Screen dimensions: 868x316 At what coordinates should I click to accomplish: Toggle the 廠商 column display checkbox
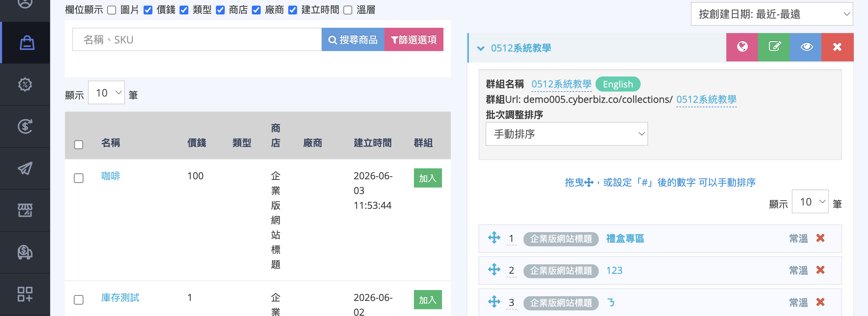coord(257,10)
